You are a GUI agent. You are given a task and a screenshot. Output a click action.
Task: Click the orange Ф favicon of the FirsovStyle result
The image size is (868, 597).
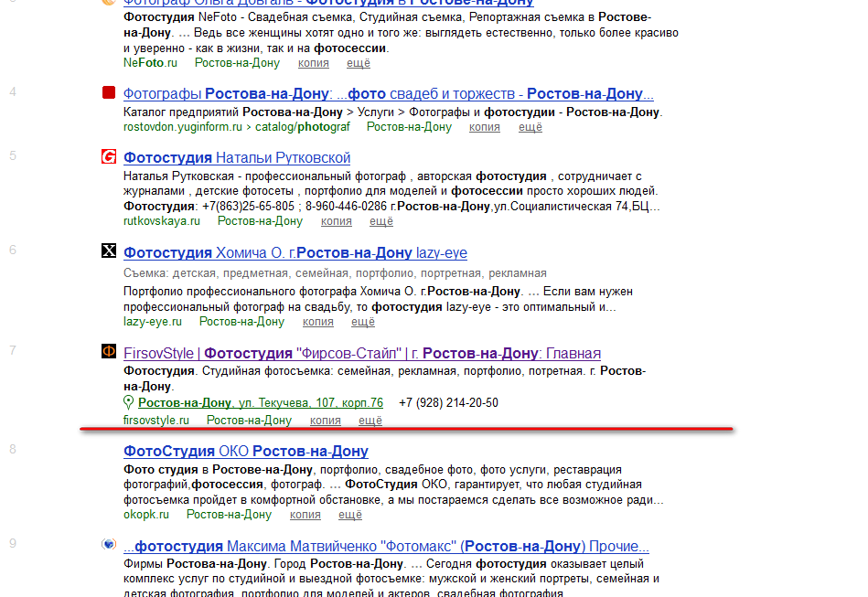(x=109, y=351)
